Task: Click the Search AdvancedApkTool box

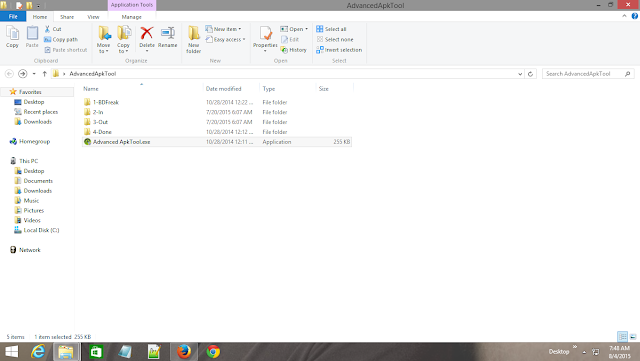Action: click(x=588, y=74)
